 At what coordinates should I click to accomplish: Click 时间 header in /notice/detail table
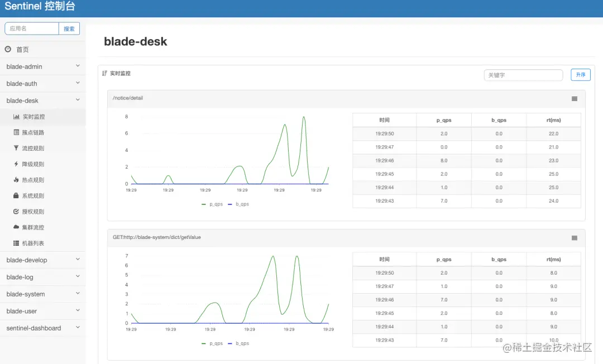[385, 120]
